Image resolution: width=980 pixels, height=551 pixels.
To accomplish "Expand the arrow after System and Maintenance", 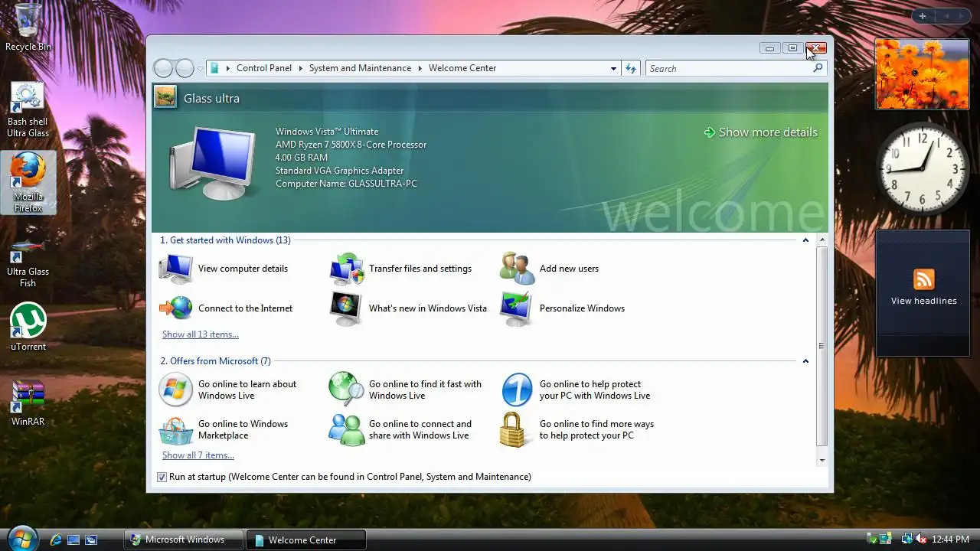I will pos(420,68).
